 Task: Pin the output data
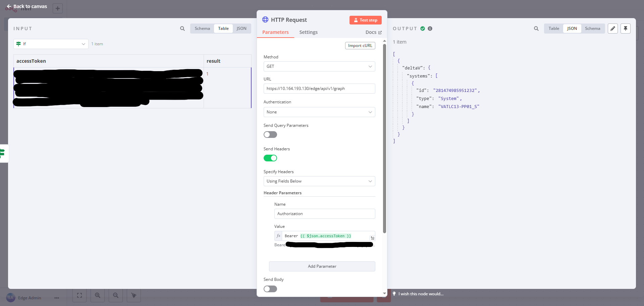pyautogui.click(x=625, y=29)
